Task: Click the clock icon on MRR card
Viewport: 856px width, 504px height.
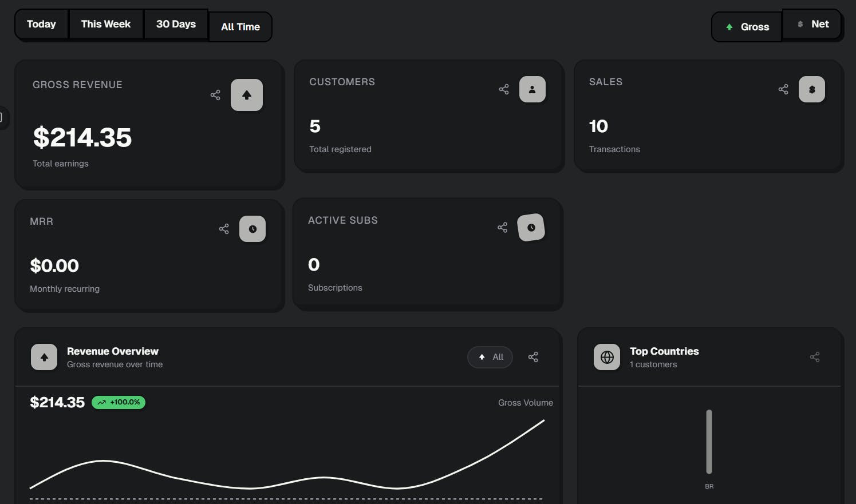Action: click(253, 229)
